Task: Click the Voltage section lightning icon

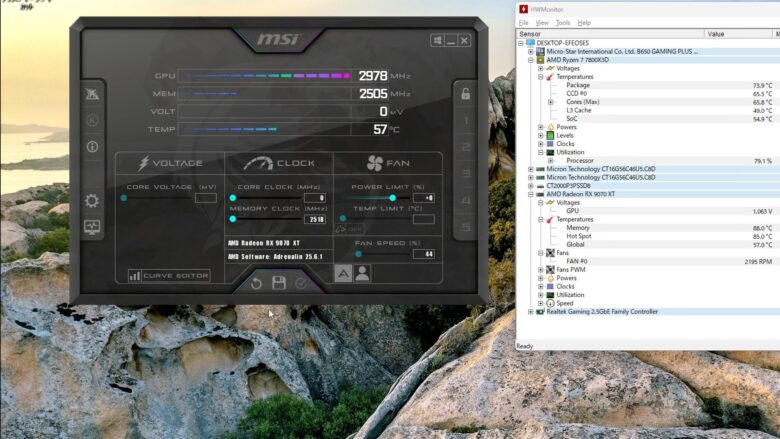Action: (144, 163)
